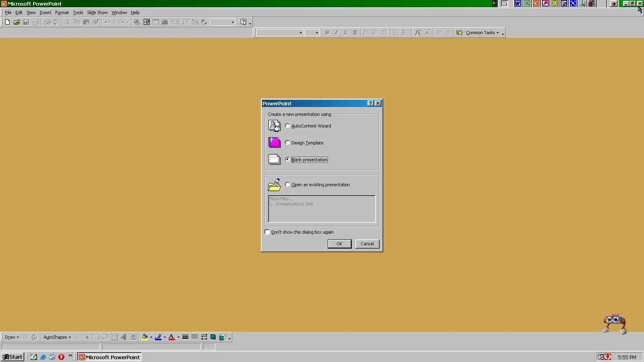Select the Blank presentation radio button

pos(287,160)
